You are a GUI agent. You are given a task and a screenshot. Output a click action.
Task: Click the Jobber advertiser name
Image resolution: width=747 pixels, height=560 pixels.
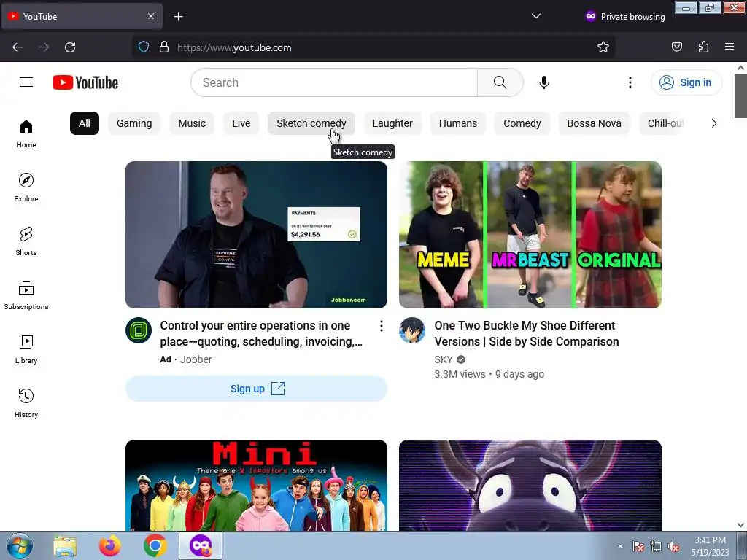[196, 359]
